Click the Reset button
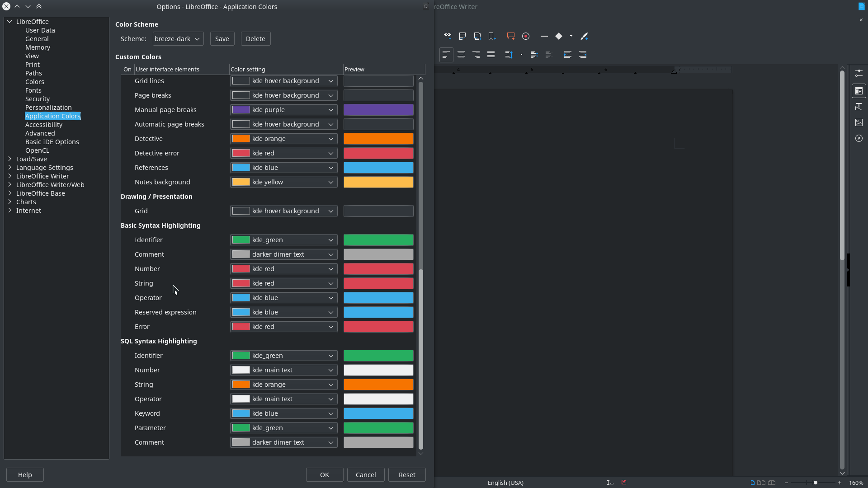The height and width of the screenshot is (488, 868). point(406,475)
